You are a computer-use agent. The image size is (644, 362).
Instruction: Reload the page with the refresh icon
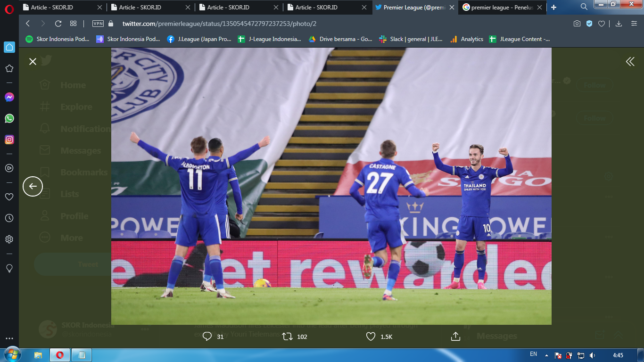tap(58, 24)
